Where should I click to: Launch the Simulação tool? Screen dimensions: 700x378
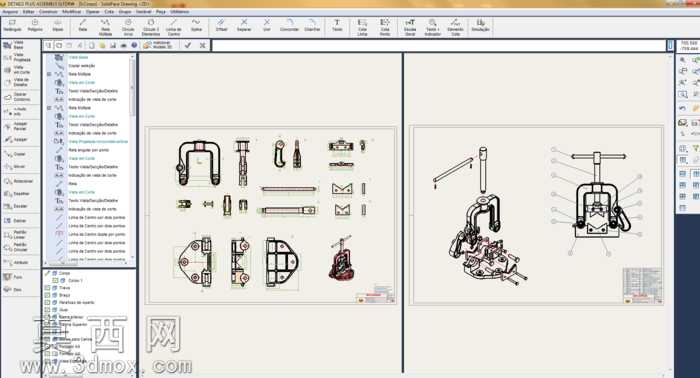480,26
